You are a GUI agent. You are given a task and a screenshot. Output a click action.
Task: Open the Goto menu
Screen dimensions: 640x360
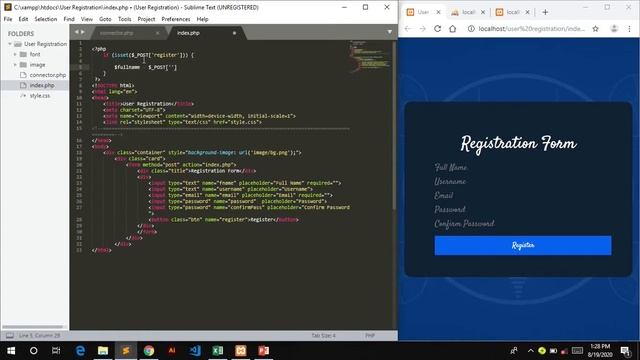[x=105, y=19]
